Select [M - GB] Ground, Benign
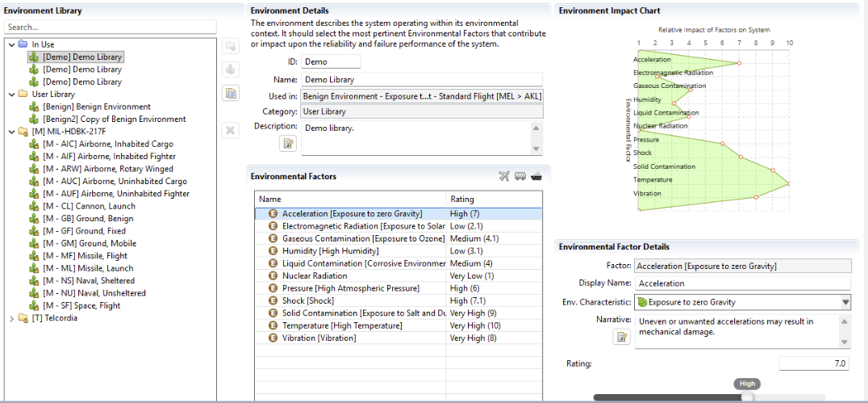The height and width of the screenshot is (403, 868). pos(87,218)
